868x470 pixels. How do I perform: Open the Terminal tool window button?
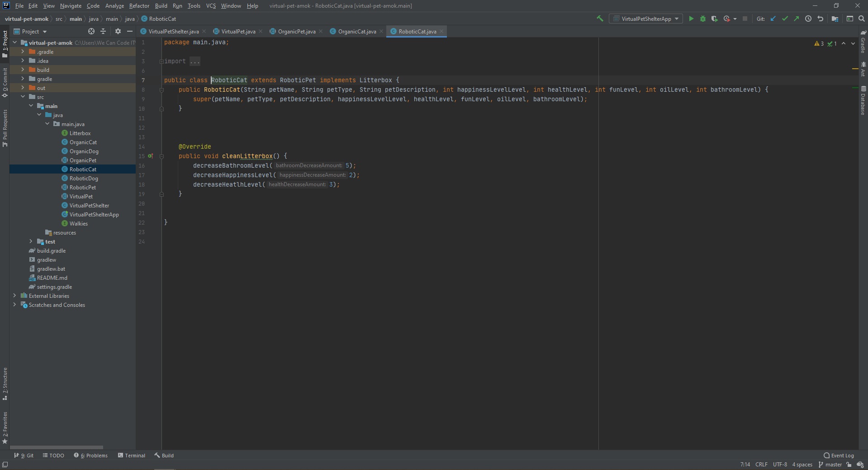click(131, 456)
